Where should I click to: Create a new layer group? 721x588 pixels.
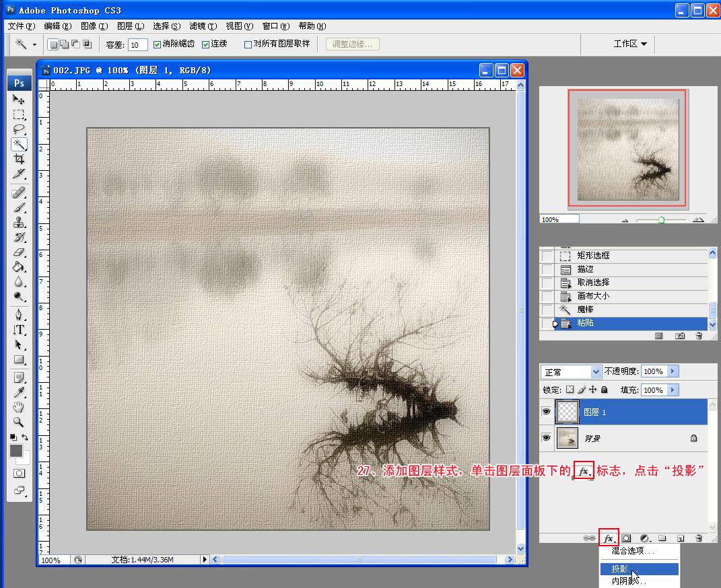tap(662, 538)
